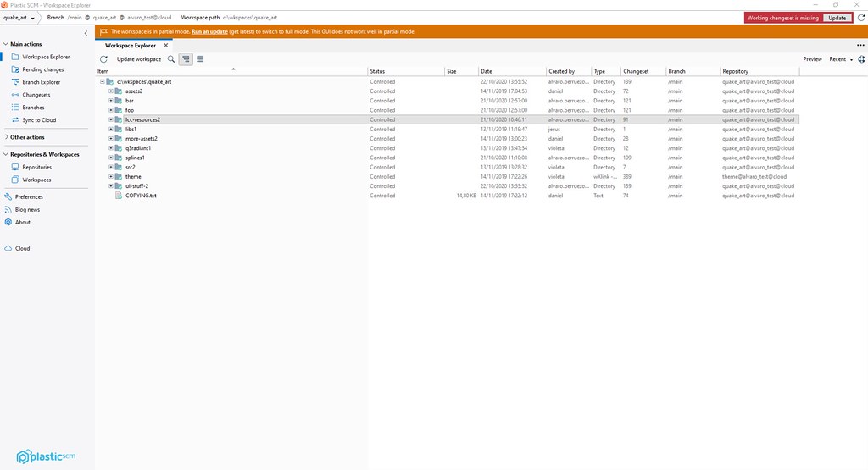This screenshot has width=868, height=470.
Task: Open the Workspaces list
Action: coord(36,180)
